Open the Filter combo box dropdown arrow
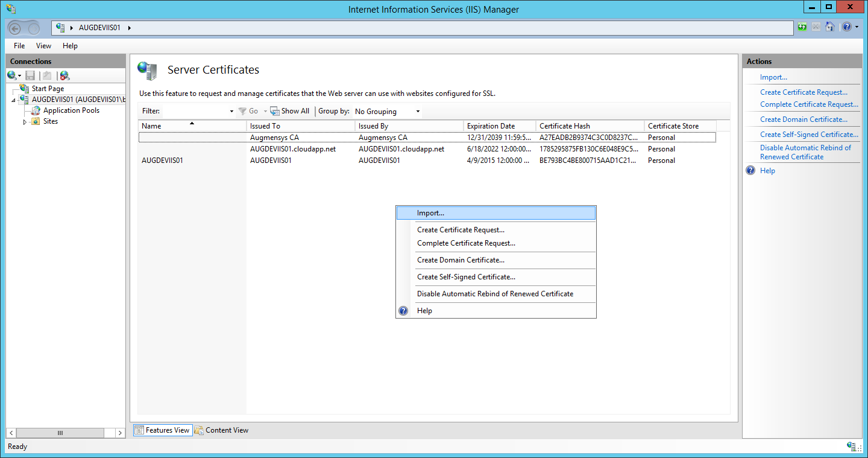The width and height of the screenshot is (868, 458). pyautogui.click(x=231, y=112)
